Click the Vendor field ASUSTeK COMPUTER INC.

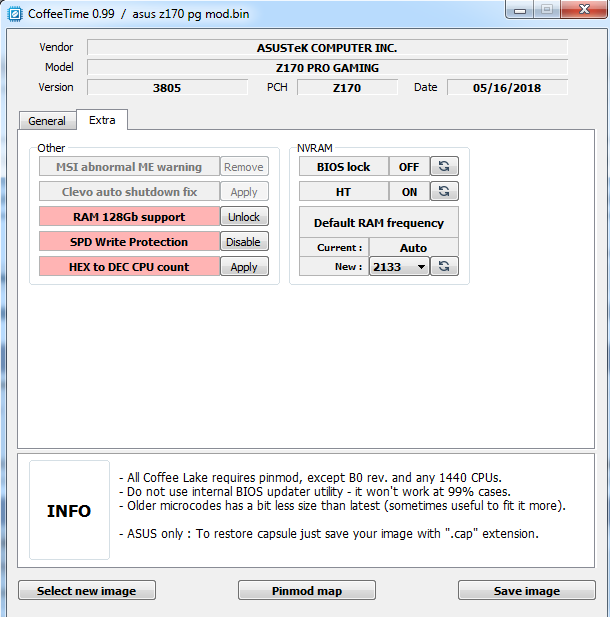tap(327, 48)
